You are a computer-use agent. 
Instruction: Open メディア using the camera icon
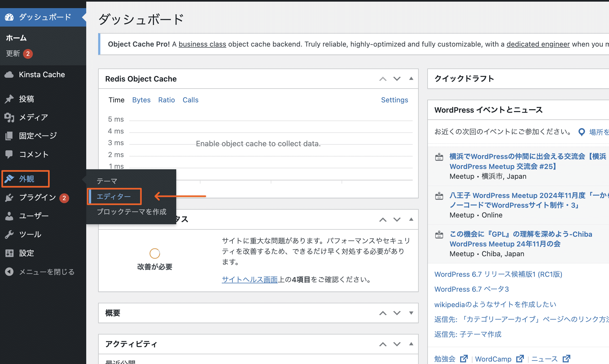tap(9, 117)
